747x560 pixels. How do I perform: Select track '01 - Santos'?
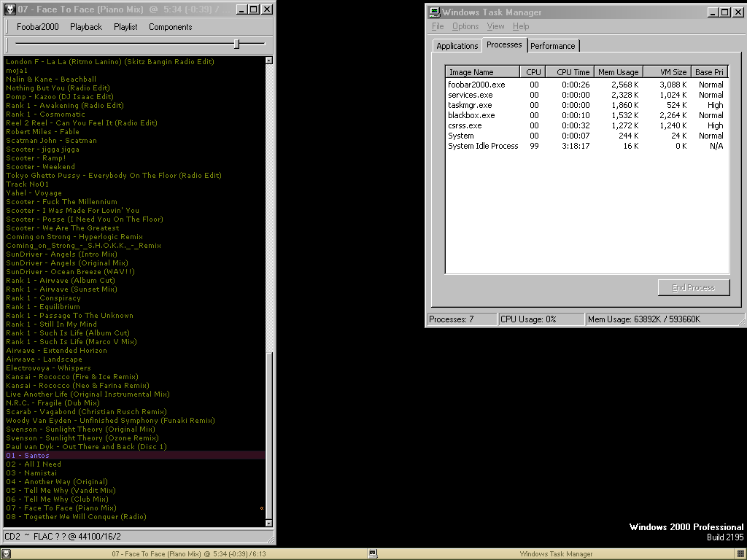tap(135, 456)
